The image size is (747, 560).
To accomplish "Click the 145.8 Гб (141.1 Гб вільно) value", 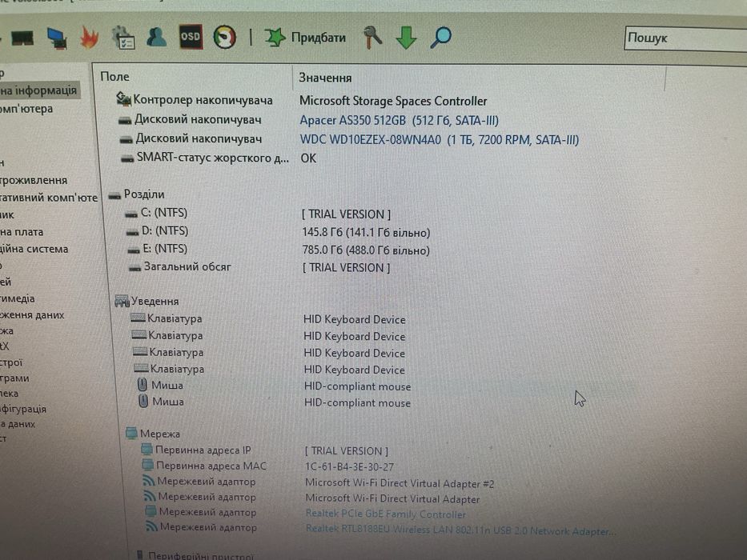I will point(366,232).
